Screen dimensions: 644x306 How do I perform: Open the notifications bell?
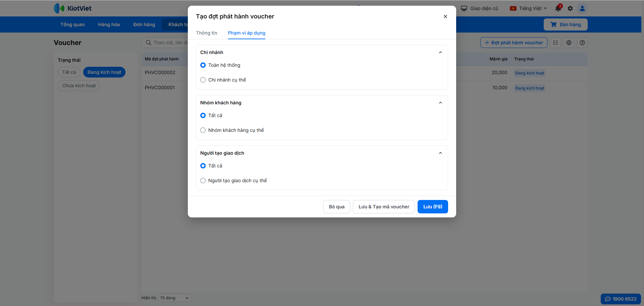(558, 8)
